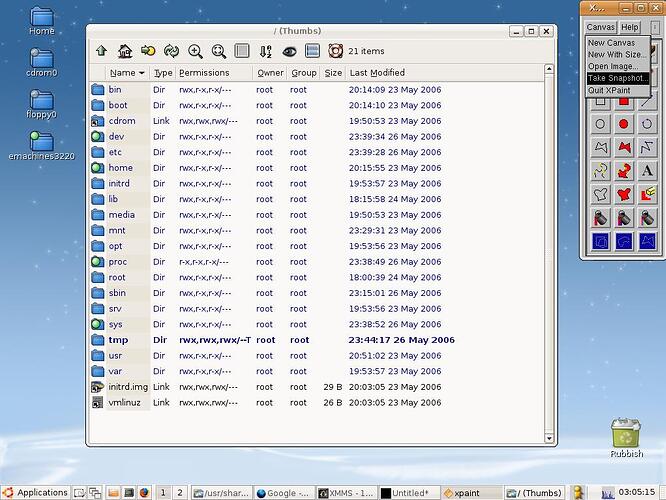Select the tmp directory row
Screen dimensions: 666x500
tap(316, 340)
